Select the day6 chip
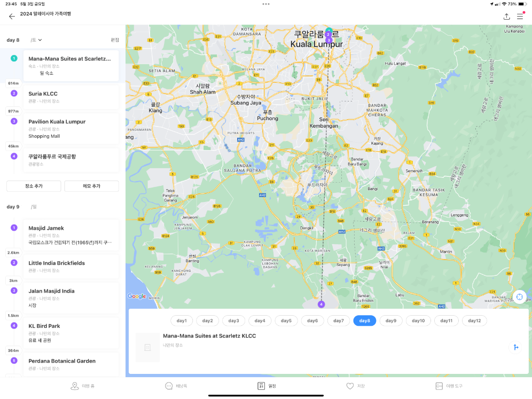Viewport: 532px width, 399px height. coord(312,320)
